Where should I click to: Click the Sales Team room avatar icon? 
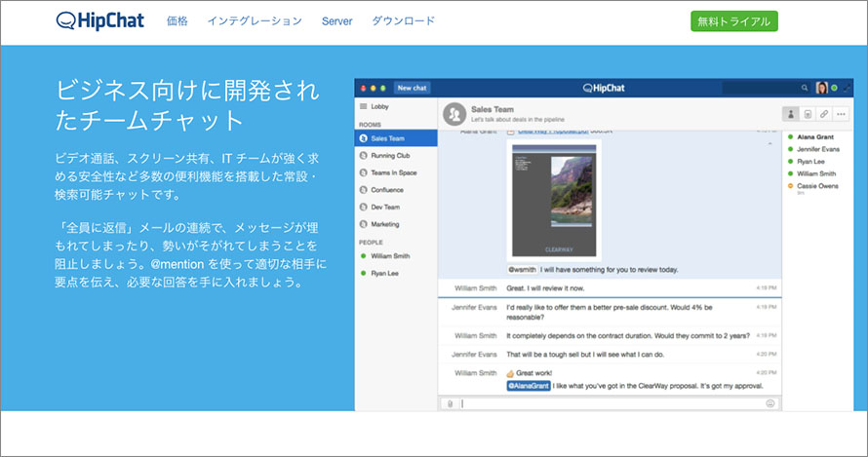[x=454, y=114]
